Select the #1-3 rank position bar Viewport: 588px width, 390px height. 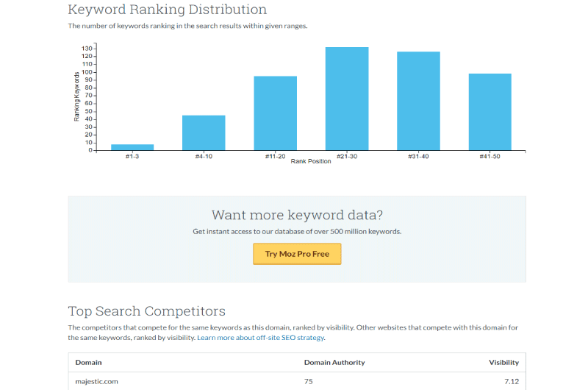tap(132, 147)
